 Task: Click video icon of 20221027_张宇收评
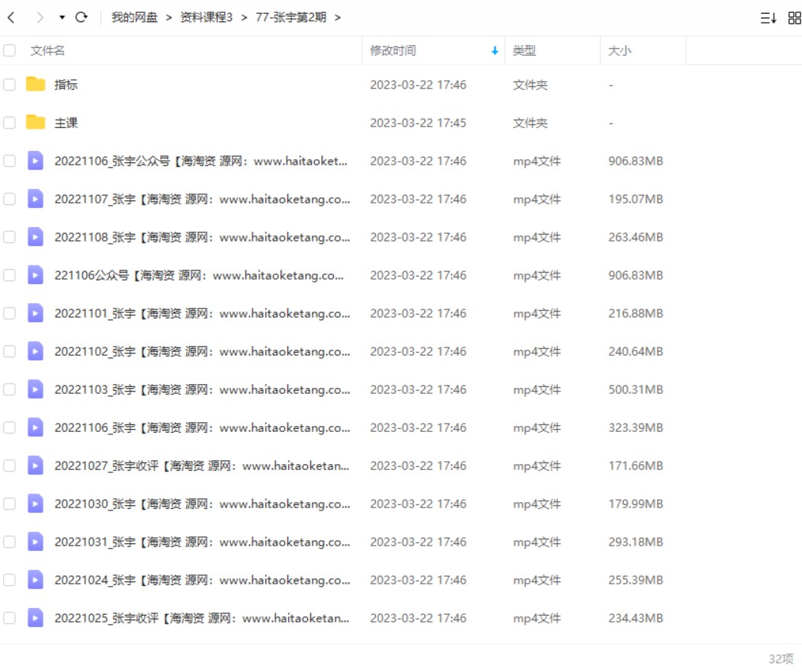[x=35, y=466]
